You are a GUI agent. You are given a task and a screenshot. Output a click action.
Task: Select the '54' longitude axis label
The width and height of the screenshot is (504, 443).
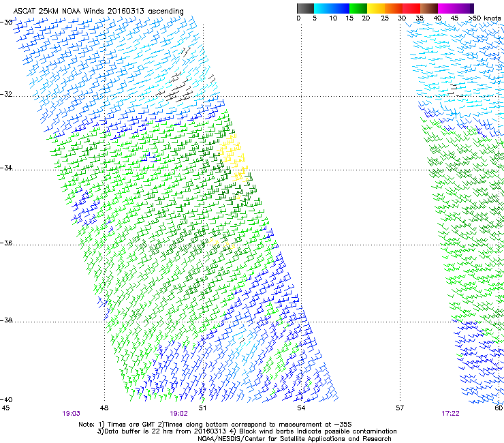pos(301,408)
